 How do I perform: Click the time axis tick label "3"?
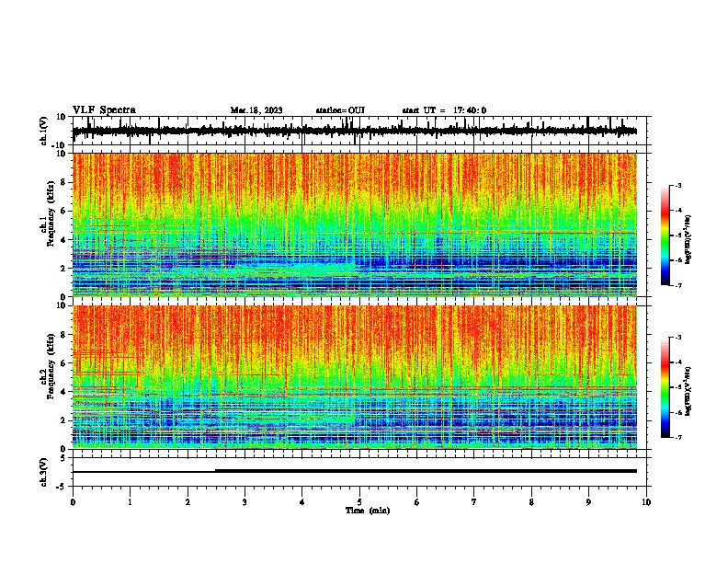click(245, 502)
